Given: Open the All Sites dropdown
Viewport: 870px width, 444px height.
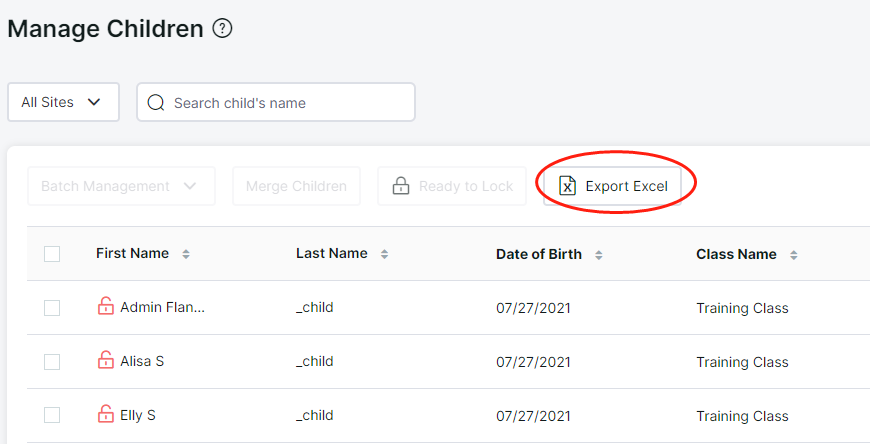Looking at the screenshot, I should (x=63, y=102).
